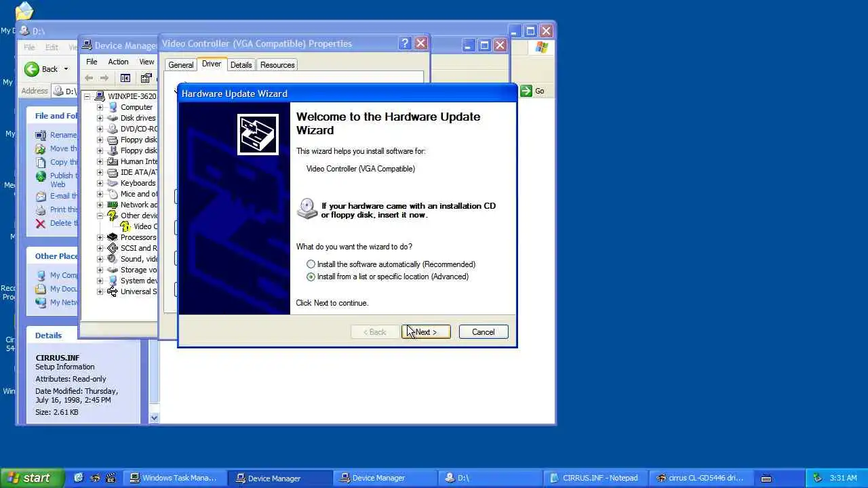Collapse the Other devices node
This screenshot has height=488, width=868.
(100, 216)
